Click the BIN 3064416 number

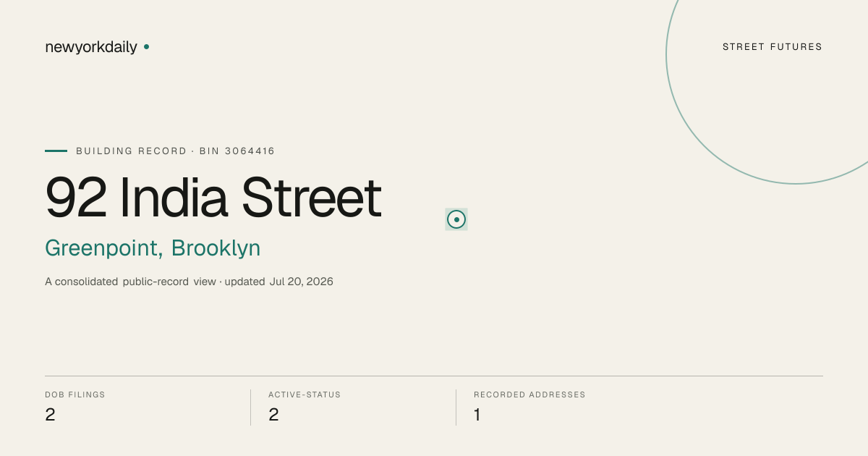point(237,151)
